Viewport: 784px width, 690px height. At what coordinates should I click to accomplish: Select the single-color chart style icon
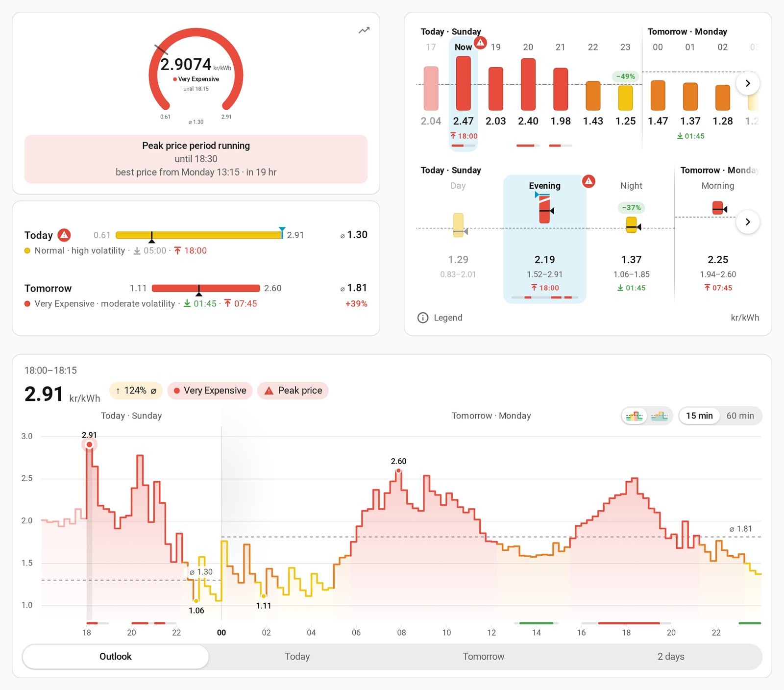[660, 416]
